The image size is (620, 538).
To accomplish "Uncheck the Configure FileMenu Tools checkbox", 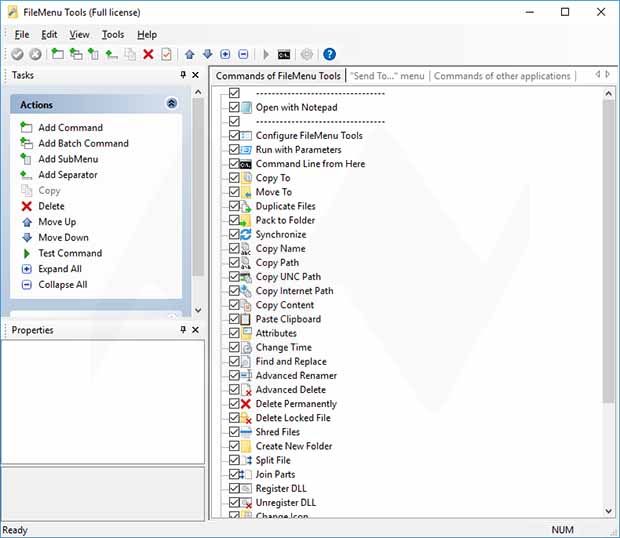I will [234, 136].
